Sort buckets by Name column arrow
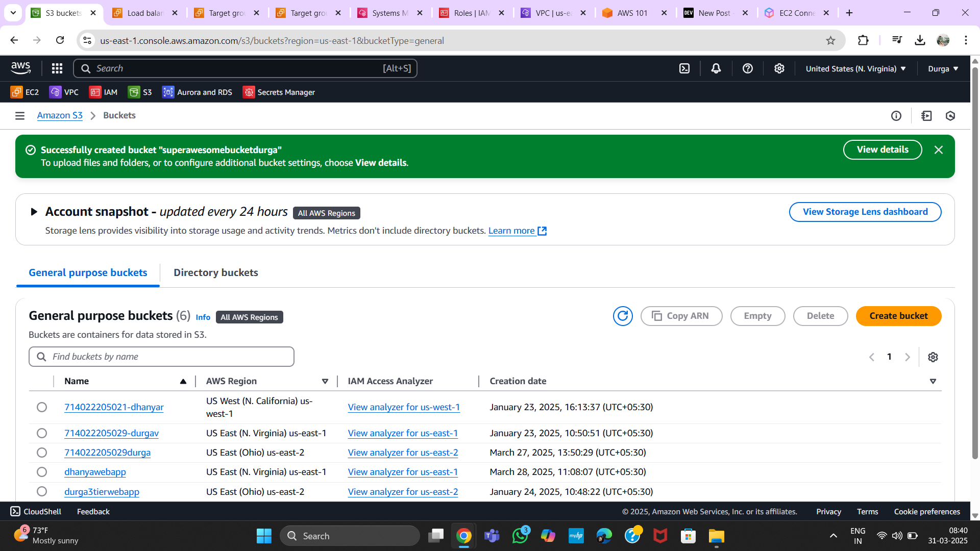The height and width of the screenshot is (551, 980). 183,382
